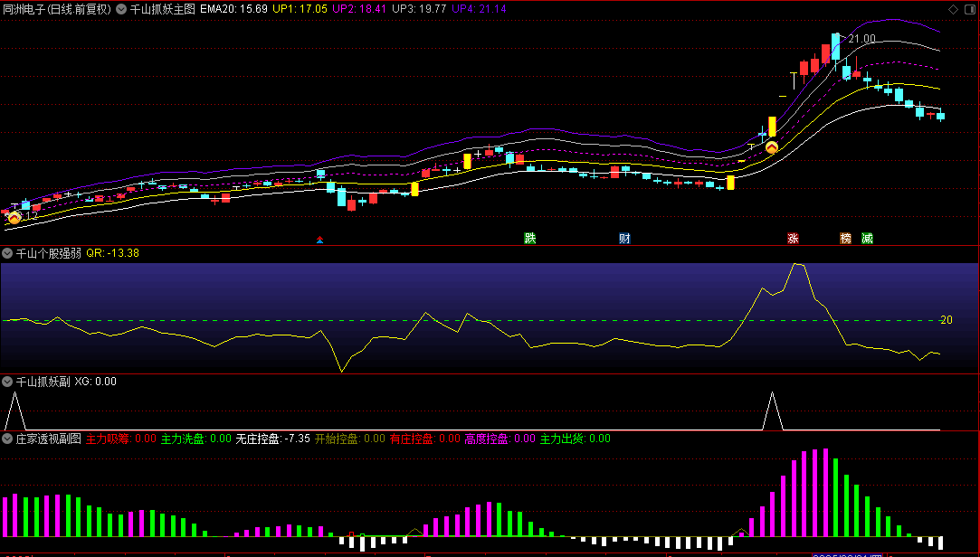Click the green 跌 event marker
The height and width of the screenshot is (557, 980).
tap(530, 238)
